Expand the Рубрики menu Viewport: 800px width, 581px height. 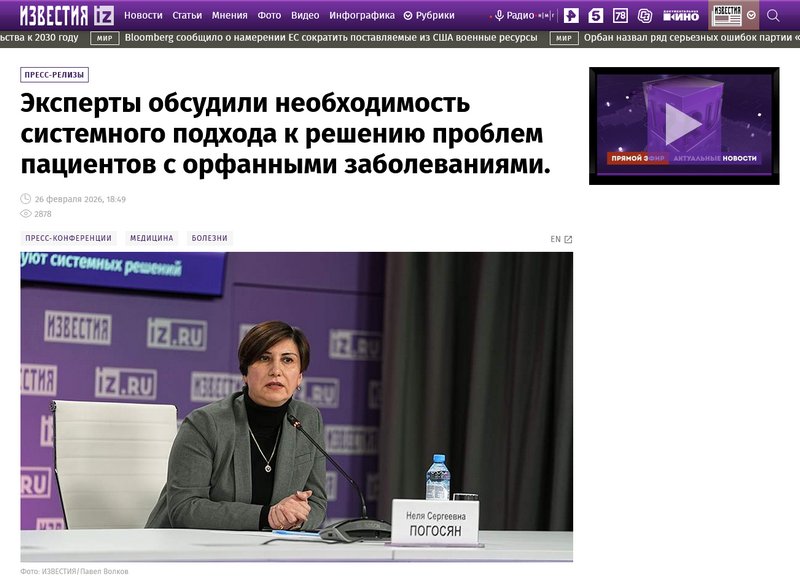429,16
